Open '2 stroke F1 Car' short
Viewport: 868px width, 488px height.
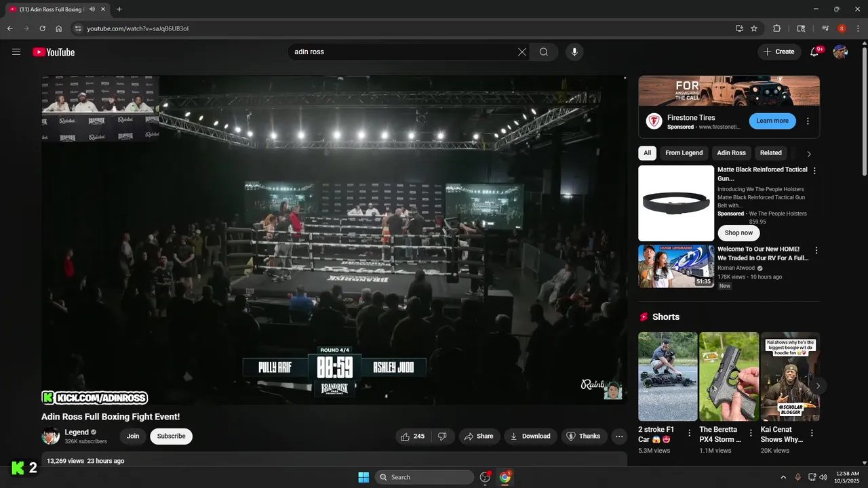(667, 376)
